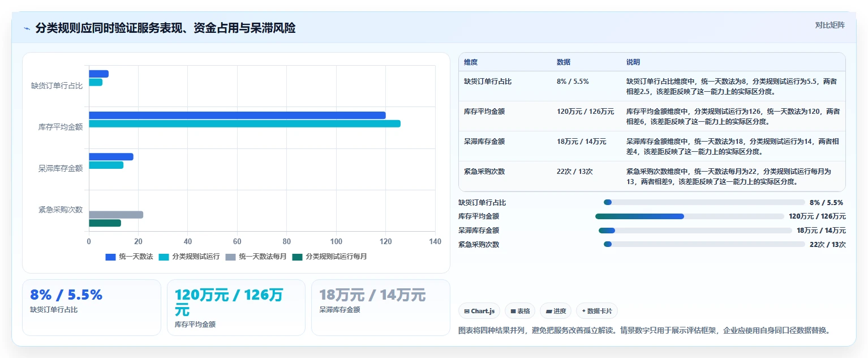Click the dark green bar for 紧急采购次数
Viewport: 868px width, 358px height.
(105, 223)
